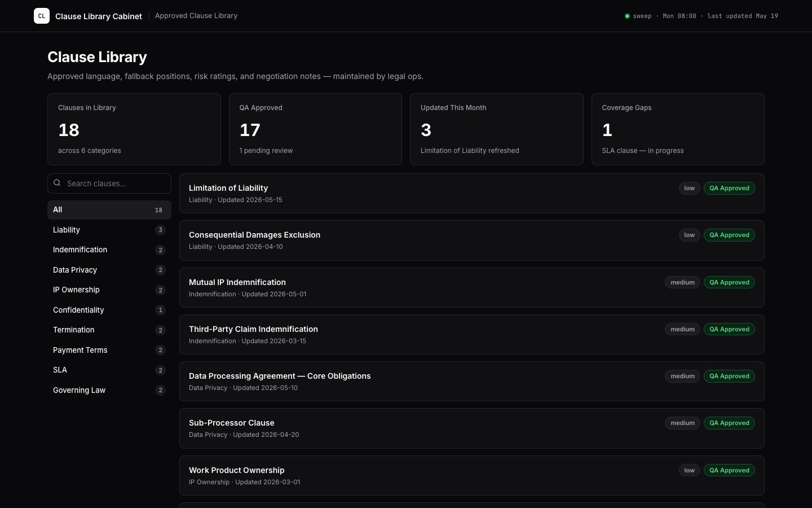Click the 'IP Ownership · Updated 2026-03-01' text
812x508 pixels.
[245, 482]
